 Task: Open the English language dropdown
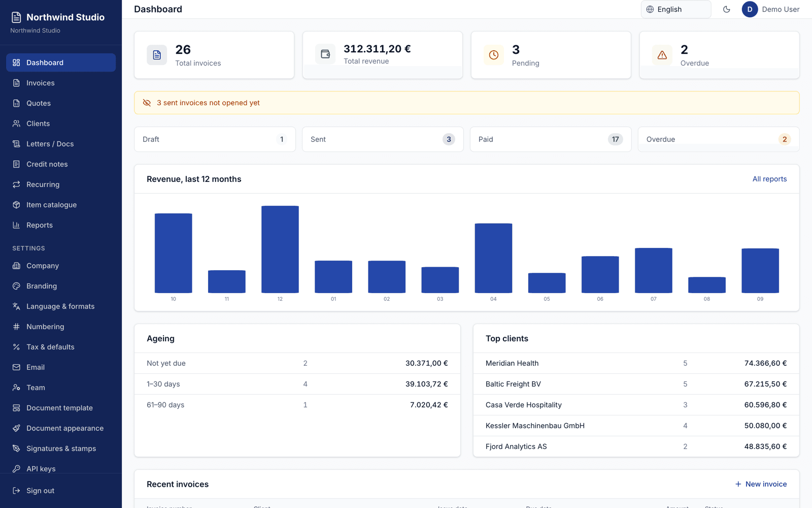(676, 9)
